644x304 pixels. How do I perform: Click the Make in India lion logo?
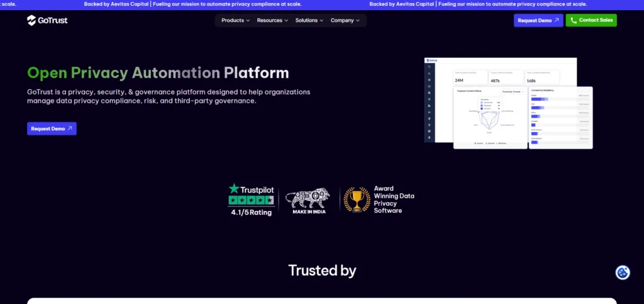308,198
